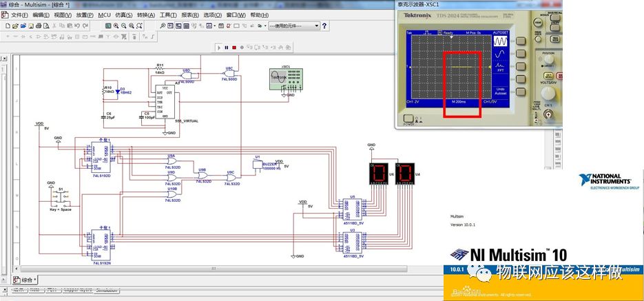Open the 选项(O) menu
644x301 pixels.
[212, 15]
